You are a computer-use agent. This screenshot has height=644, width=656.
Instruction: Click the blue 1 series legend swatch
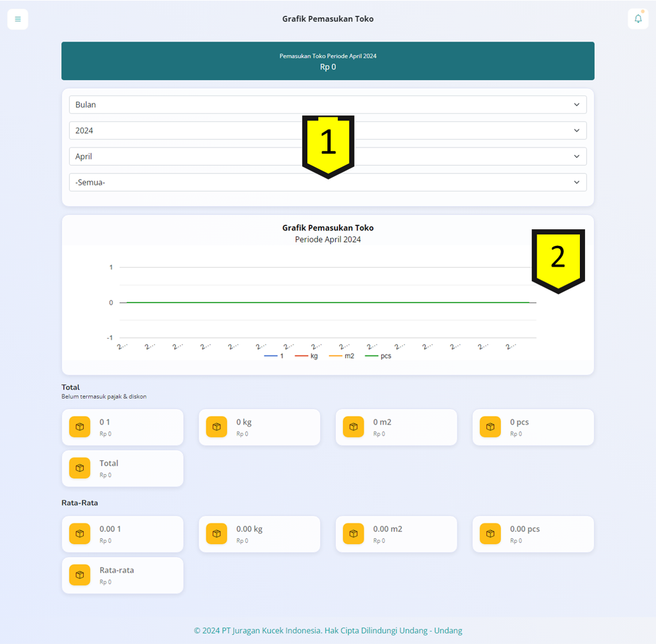(270, 356)
